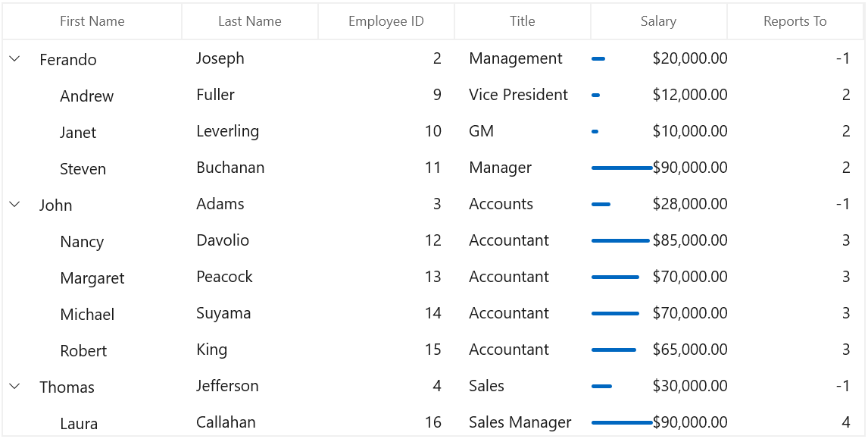868x439 pixels.
Task: Click Employee ID 13
Action: (x=433, y=277)
